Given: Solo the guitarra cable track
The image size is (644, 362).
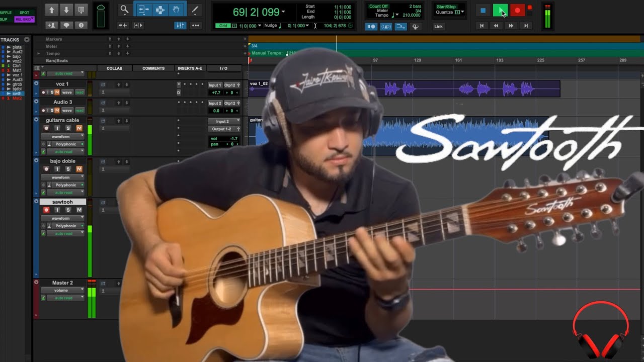Looking at the screenshot, I should (68, 128).
